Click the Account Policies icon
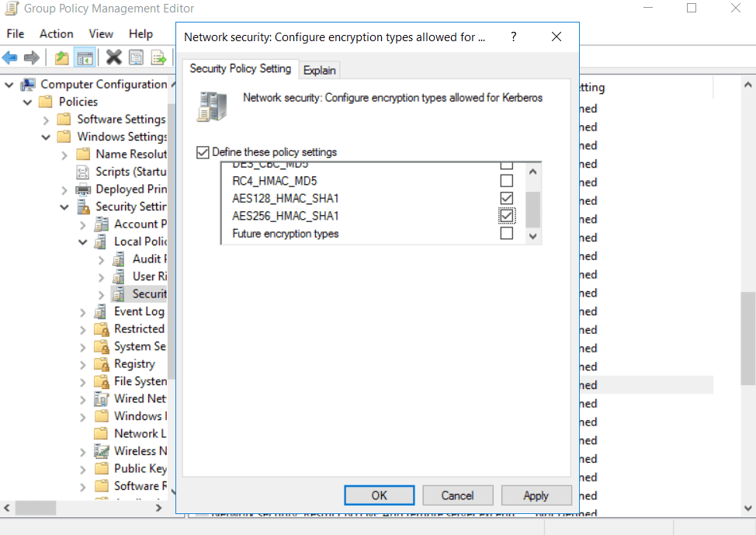Image resolution: width=756 pixels, height=535 pixels. click(101, 224)
